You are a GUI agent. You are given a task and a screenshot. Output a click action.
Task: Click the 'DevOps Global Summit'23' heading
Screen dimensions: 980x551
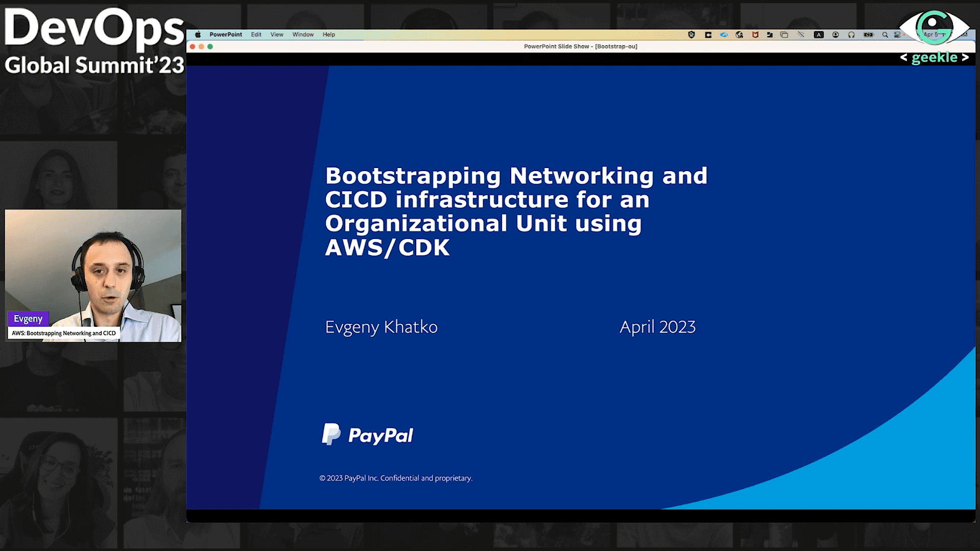coord(94,42)
